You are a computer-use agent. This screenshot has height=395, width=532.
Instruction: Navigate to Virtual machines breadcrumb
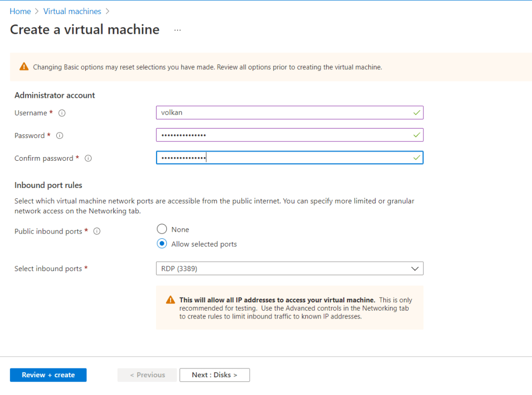click(72, 11)
